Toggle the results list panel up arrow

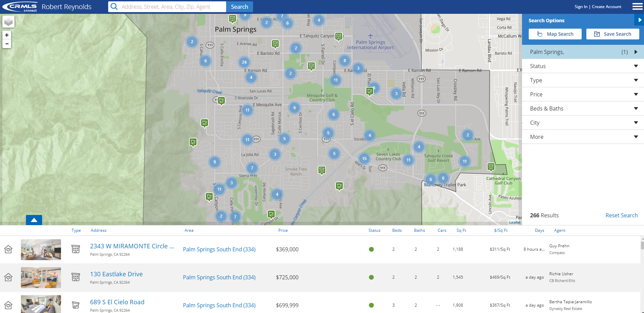coord(34,220)
